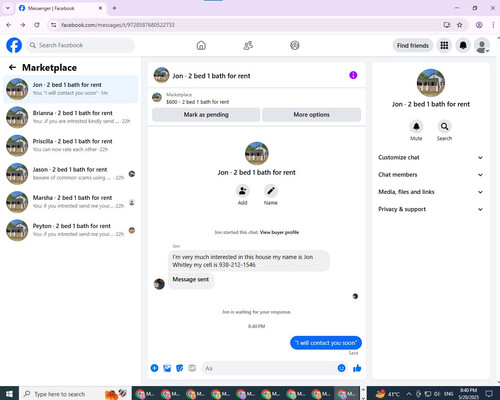
Task: Click the $600 listing title link
Action: pos(198,102)
